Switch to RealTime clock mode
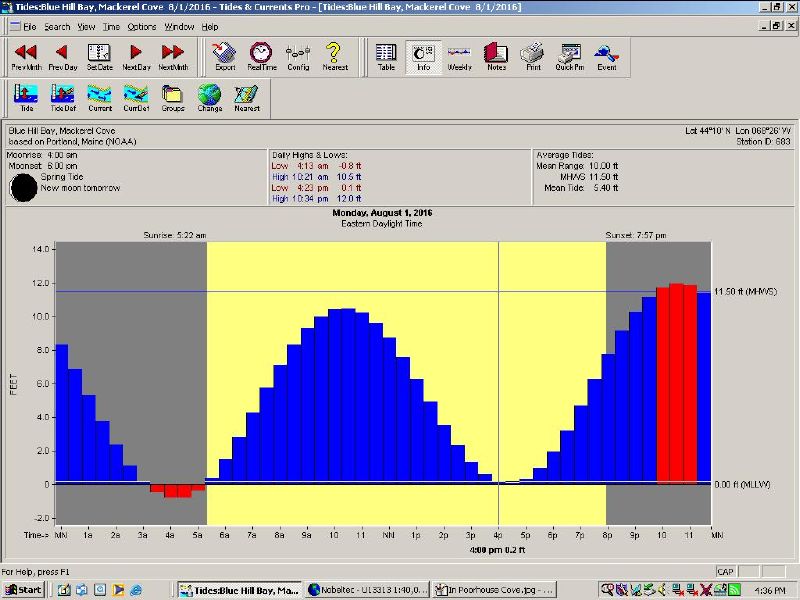 [261, 56]
